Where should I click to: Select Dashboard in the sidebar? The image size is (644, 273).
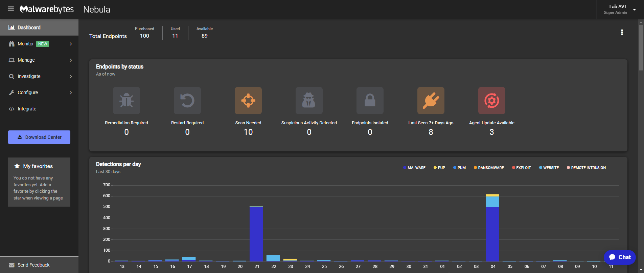29,27
